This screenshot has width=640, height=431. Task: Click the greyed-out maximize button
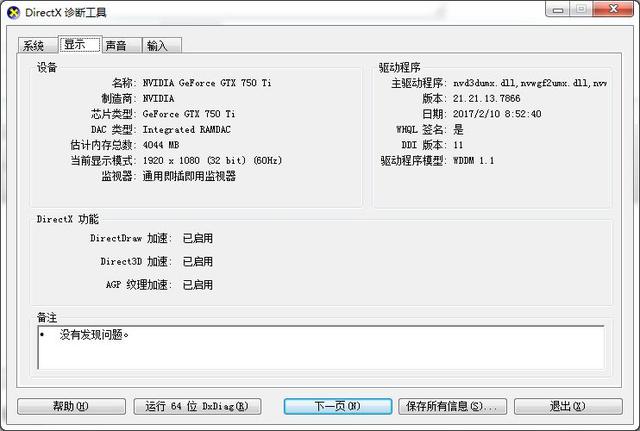(581, 9)
